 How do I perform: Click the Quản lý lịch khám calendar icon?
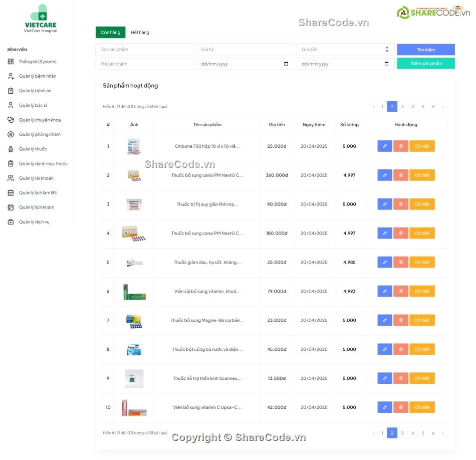(11, 207)
